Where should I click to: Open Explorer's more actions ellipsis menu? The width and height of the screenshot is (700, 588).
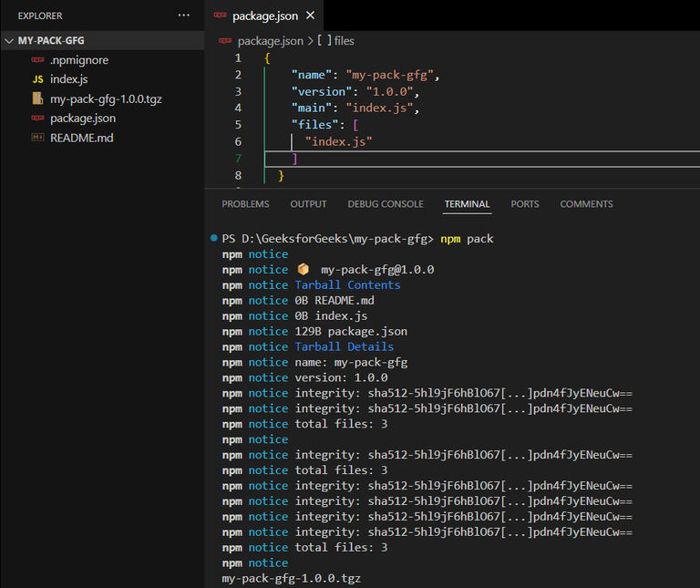pyautogui.click(x=184, y=15)
